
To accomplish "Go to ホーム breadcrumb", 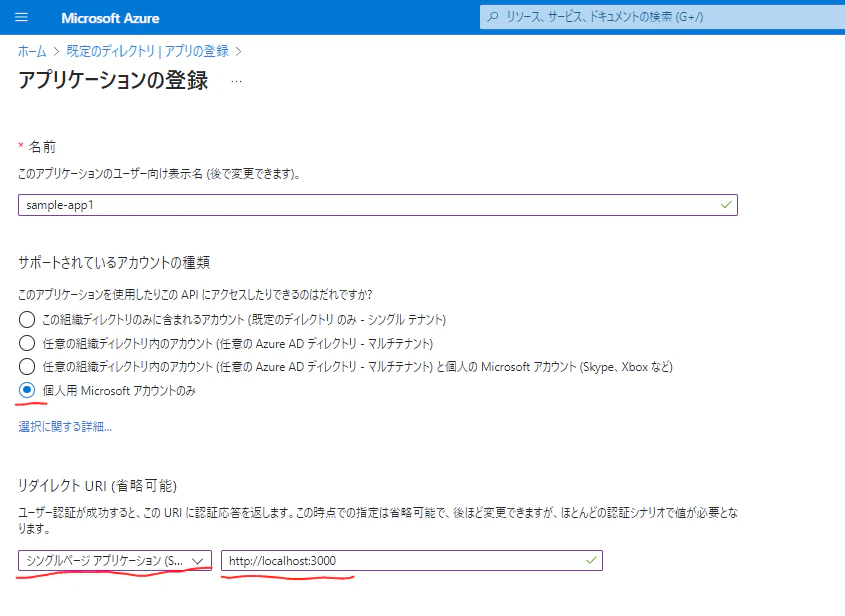I will [x=32, y=51].
